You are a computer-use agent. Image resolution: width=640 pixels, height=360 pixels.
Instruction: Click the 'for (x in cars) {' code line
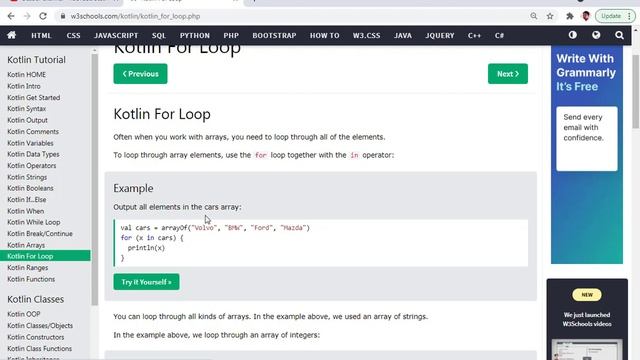tap(152, 238)
